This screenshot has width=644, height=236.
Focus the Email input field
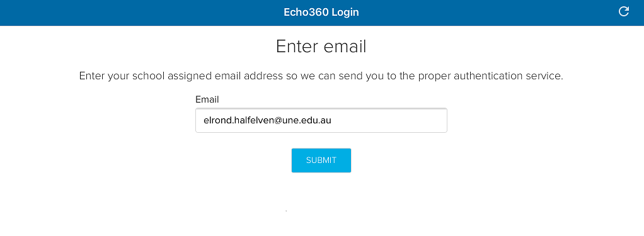click(x=321, y=120)
